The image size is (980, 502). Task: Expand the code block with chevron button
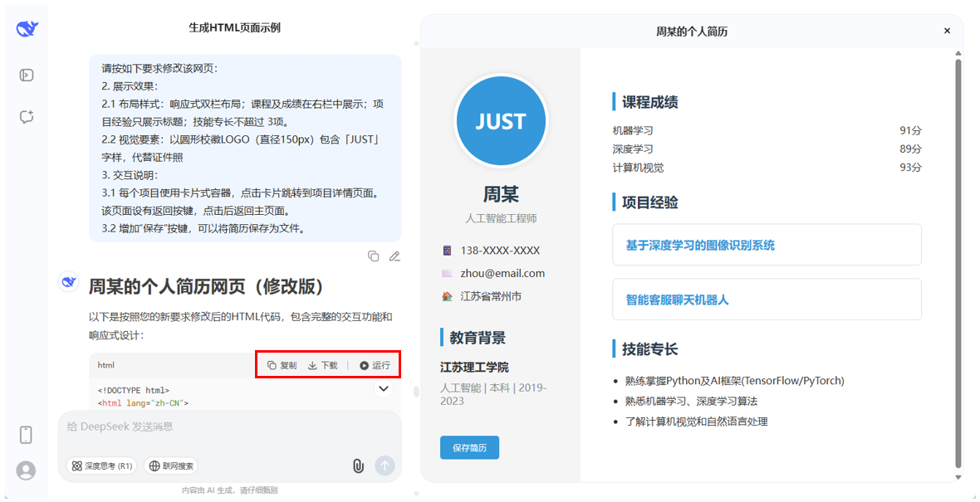(x=383, y=388)
